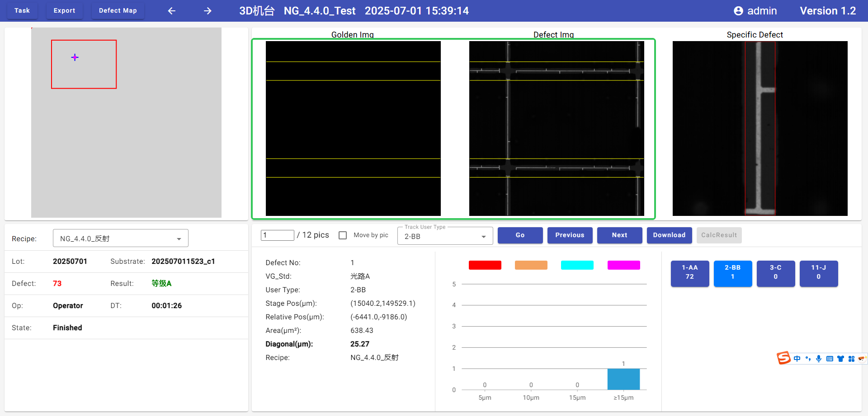Screen dimensions: 868x416
Task: Click the 10μm axis label in chart
Action: (x=531, y=398)
